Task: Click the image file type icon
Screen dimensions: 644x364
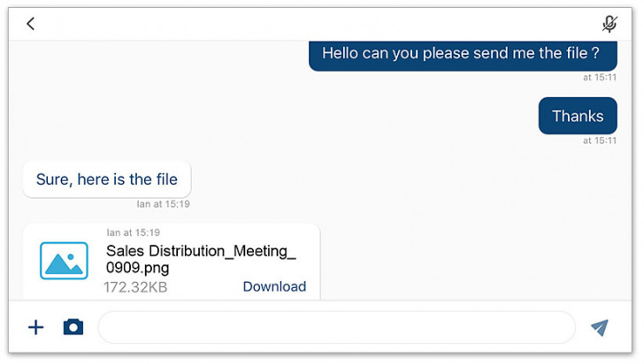Action: (x=64, y=262)
